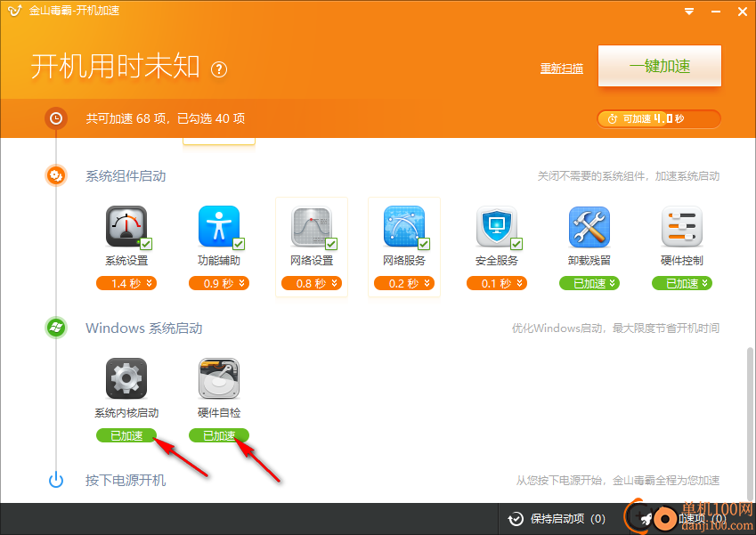Click the 安全服务 shield icon
Image resolution: width=756 pixels, height=535 pixels.
click(497, 226)
